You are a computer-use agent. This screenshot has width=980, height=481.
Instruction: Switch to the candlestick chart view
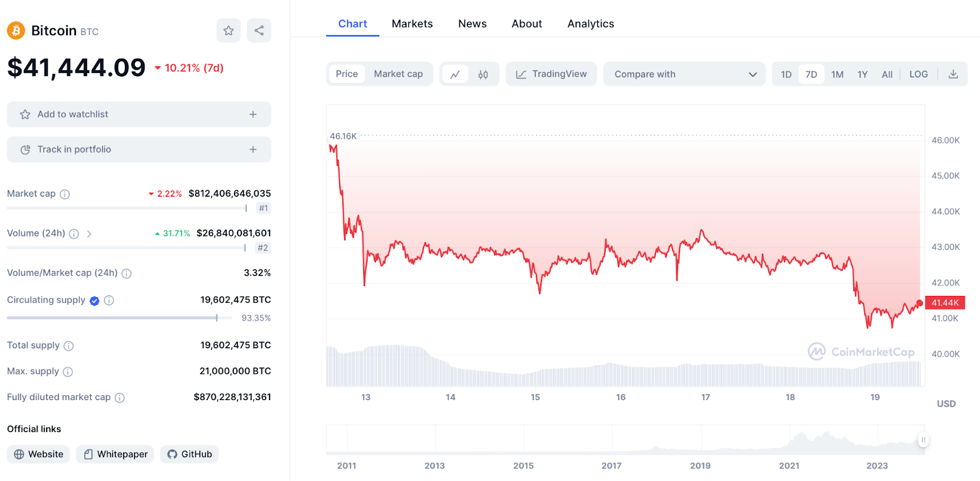coord(483,74)
